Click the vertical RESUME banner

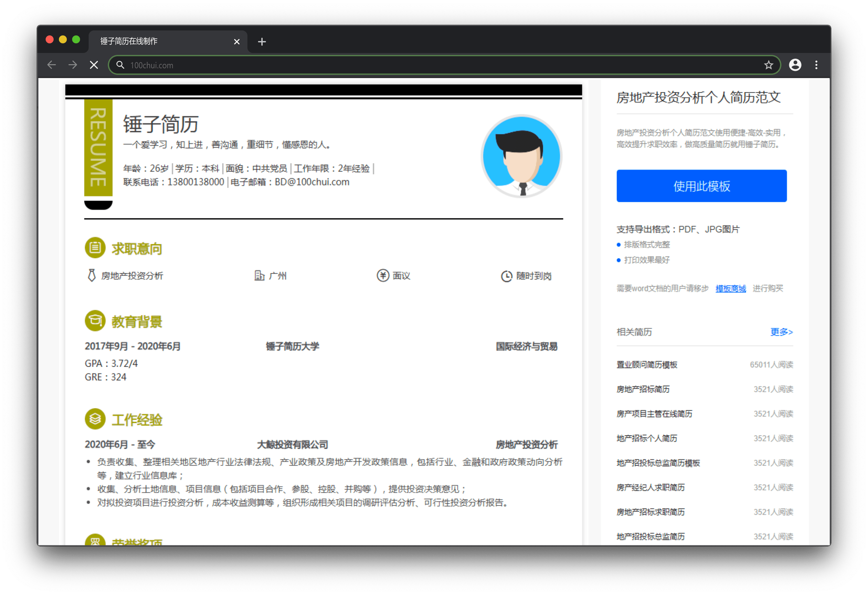tap(98, 148)
